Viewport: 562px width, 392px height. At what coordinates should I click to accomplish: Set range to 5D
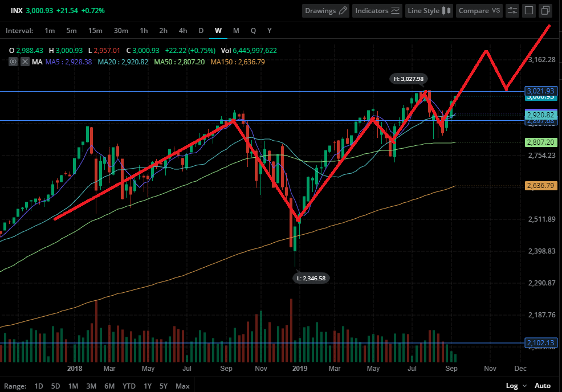pos(55,386)
